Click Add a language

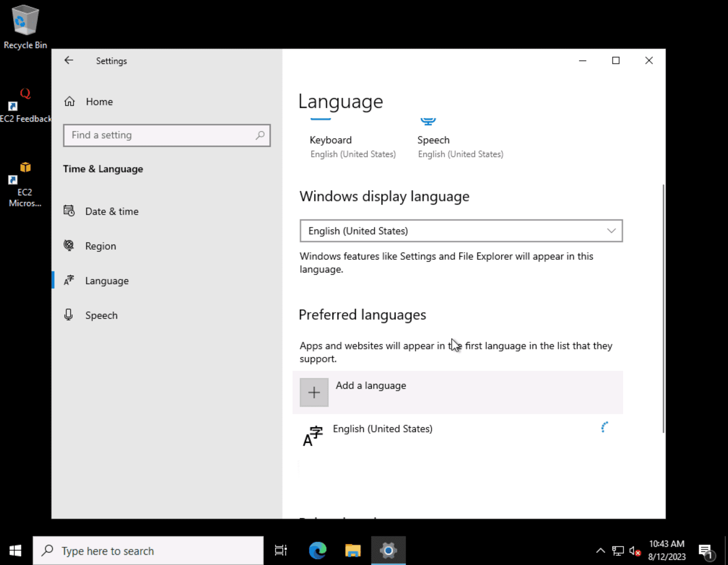pos(314,392)
